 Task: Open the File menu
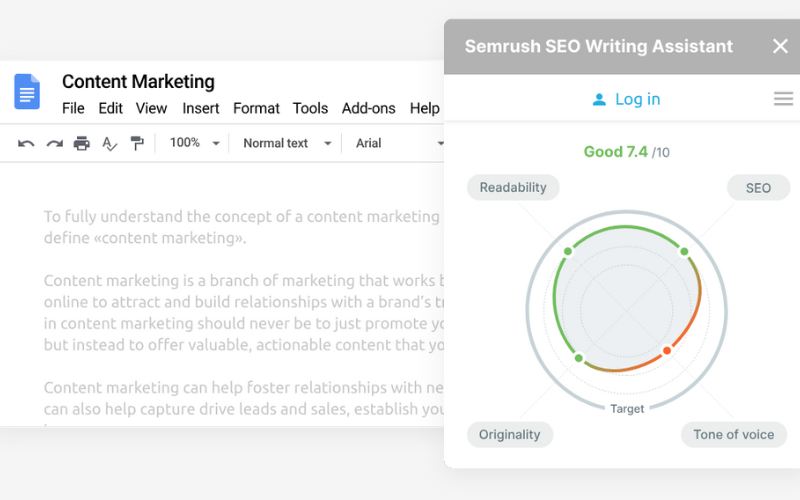pyautogui.click(x=73, y=108)
